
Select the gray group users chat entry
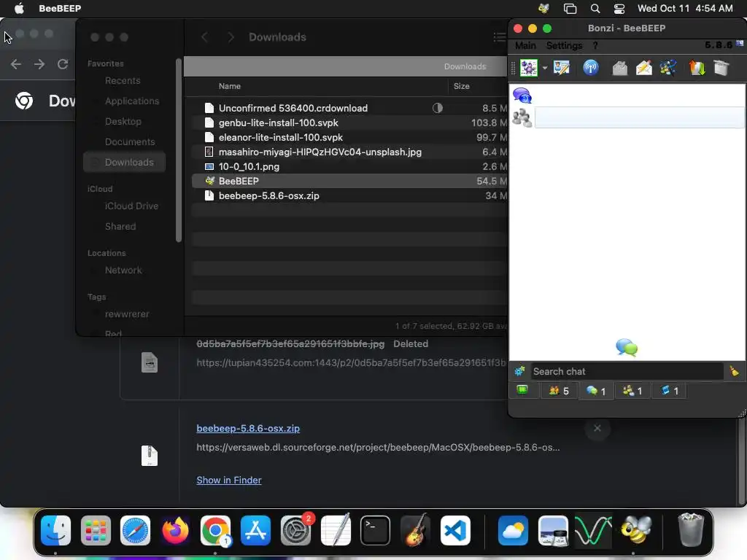tap(522, 117)
